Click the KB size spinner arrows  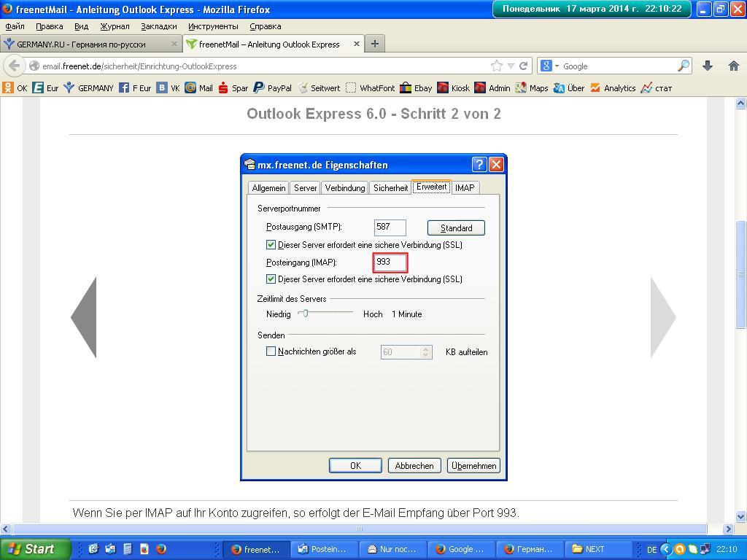pyautogui.click(x=426, y=352)
